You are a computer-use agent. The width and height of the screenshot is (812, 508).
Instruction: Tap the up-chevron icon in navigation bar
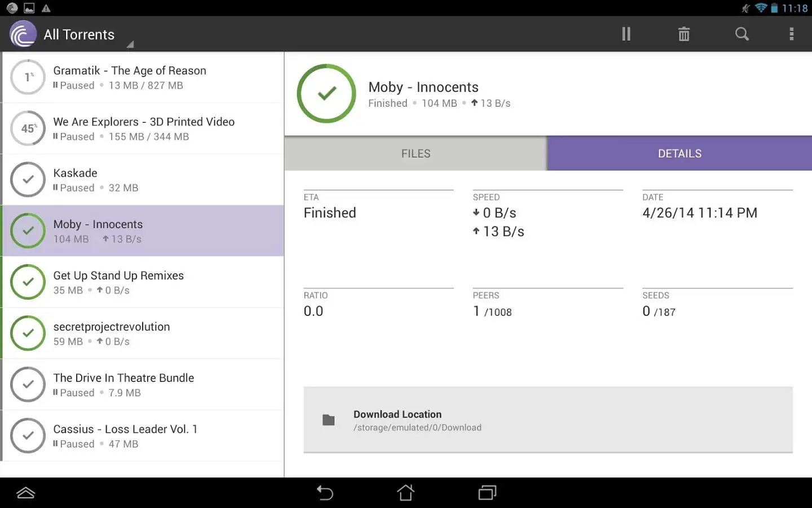coord(26,493)
